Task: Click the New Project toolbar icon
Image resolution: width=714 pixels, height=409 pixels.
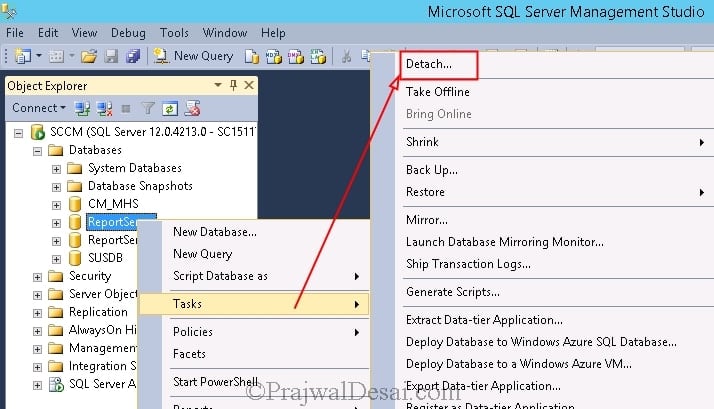Action: coord(22,56)
